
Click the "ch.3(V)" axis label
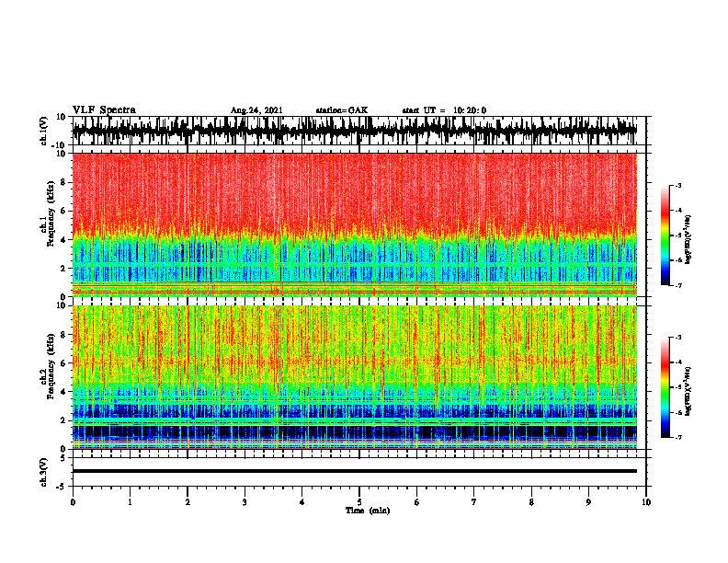click(x=44, y=473)
